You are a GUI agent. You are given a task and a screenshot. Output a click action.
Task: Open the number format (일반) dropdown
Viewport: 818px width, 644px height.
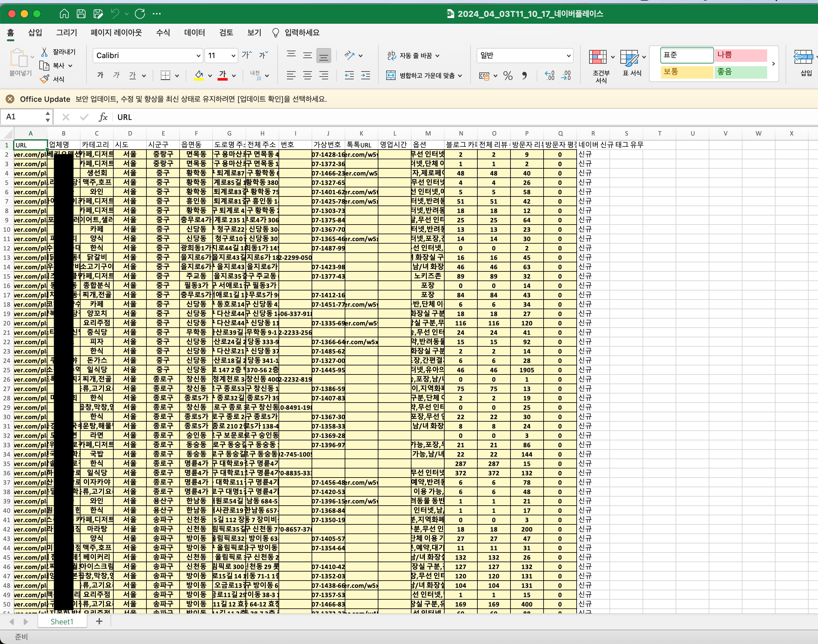point(569,56)
